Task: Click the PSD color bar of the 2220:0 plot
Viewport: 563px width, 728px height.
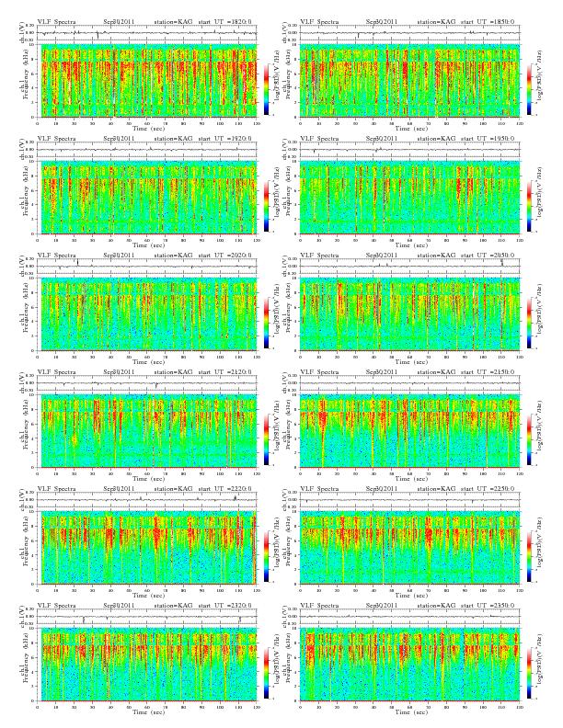Action: point(266,556)
